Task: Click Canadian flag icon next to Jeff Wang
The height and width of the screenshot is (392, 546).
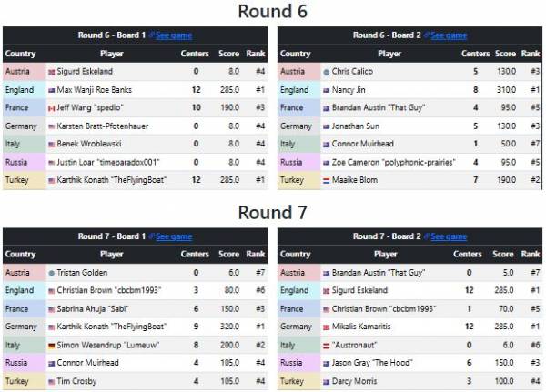Action: [x=51, y=107]
